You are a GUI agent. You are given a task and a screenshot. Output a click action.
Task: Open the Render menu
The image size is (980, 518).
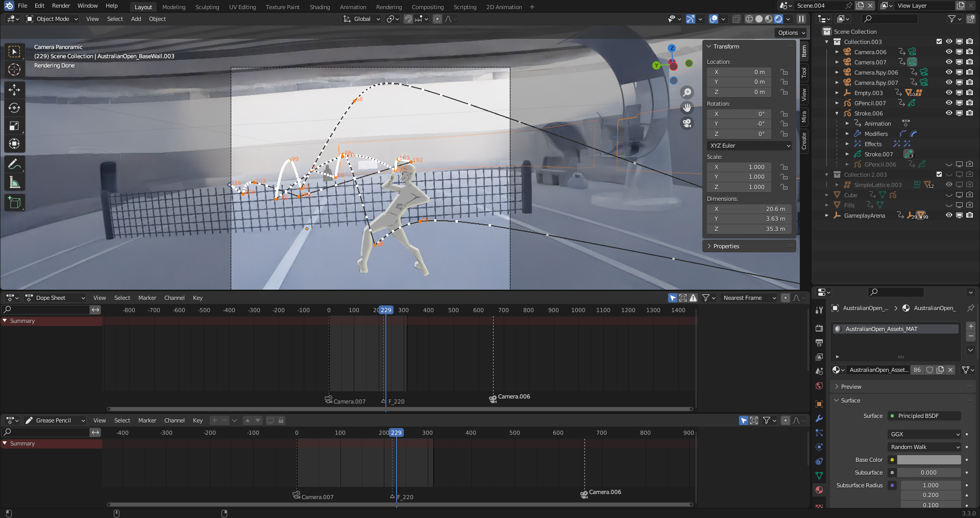[x=61, y=6]
